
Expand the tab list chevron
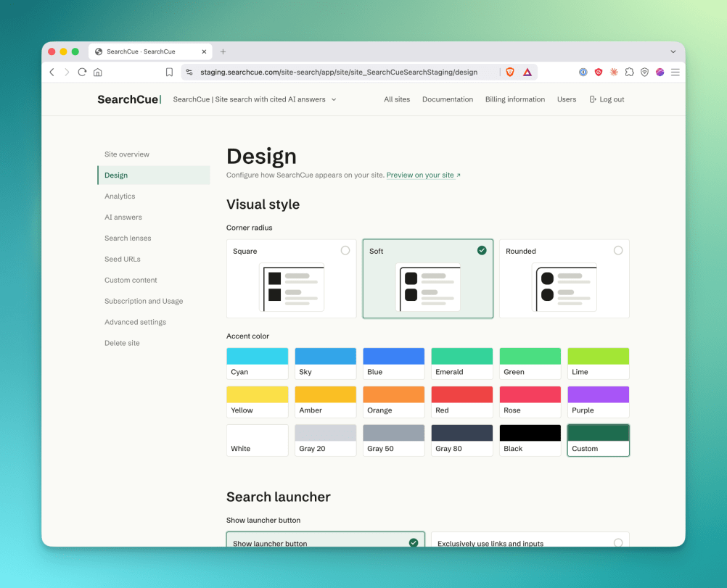(673, 51)
